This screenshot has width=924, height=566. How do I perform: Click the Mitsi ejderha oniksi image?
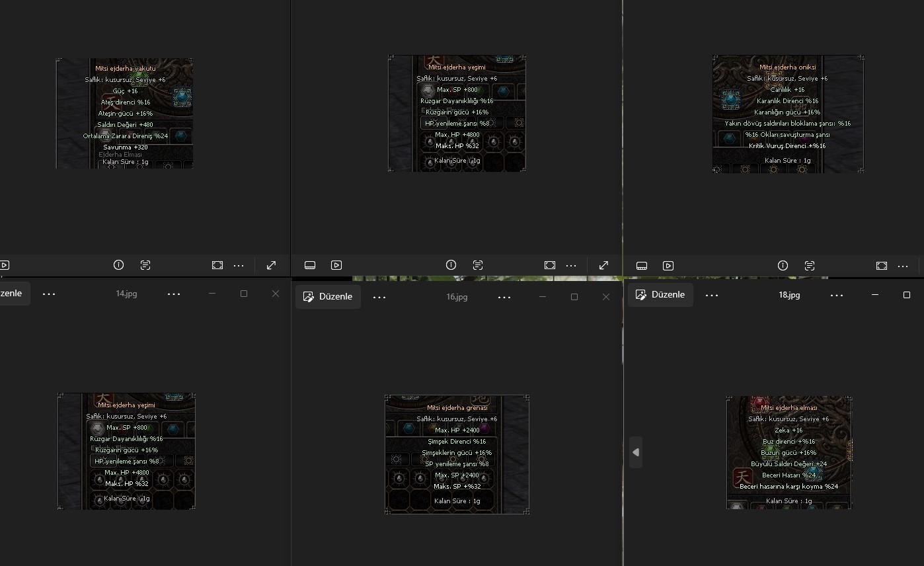pyautogui.click(x=788, y=114)
